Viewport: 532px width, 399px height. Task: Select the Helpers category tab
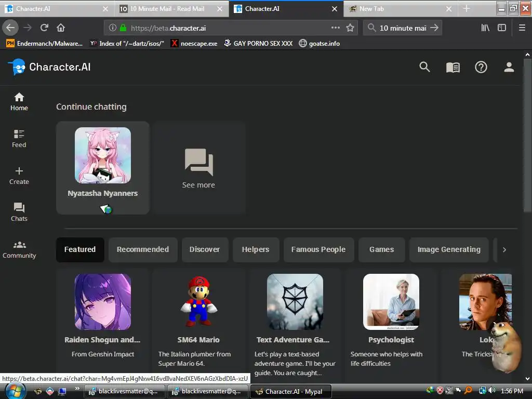[x=256, y=250]
